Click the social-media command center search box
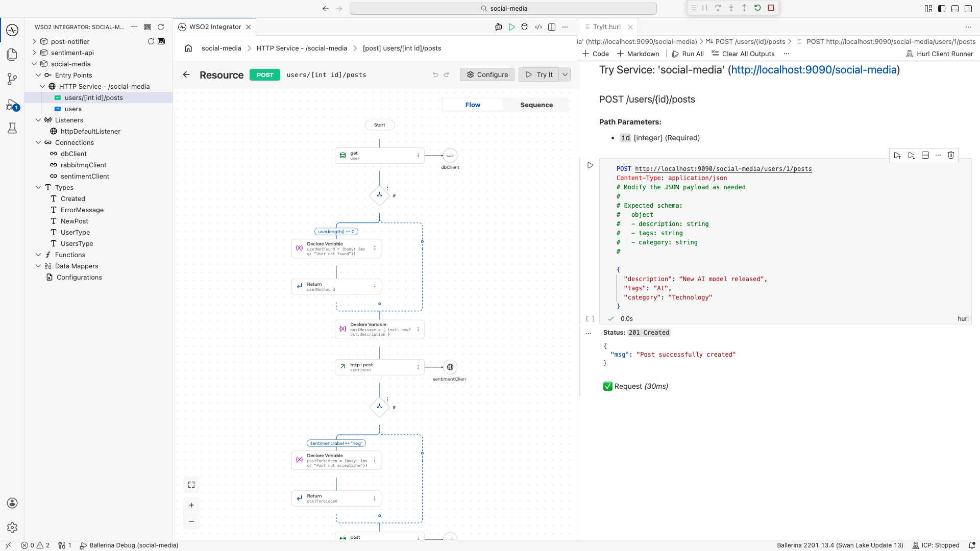 tap(503, 8)
